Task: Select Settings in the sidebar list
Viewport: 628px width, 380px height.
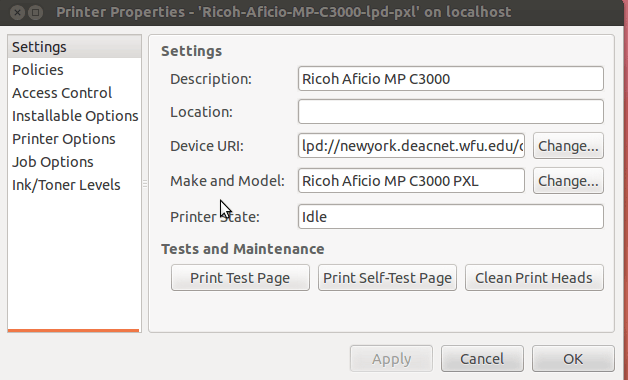Action: tap(74, 47)
